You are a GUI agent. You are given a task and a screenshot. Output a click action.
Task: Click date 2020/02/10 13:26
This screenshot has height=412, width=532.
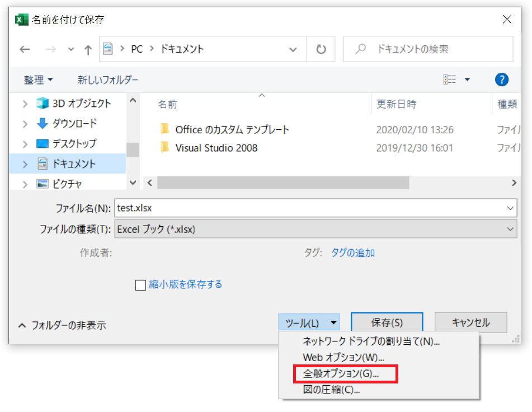[415, 130]
